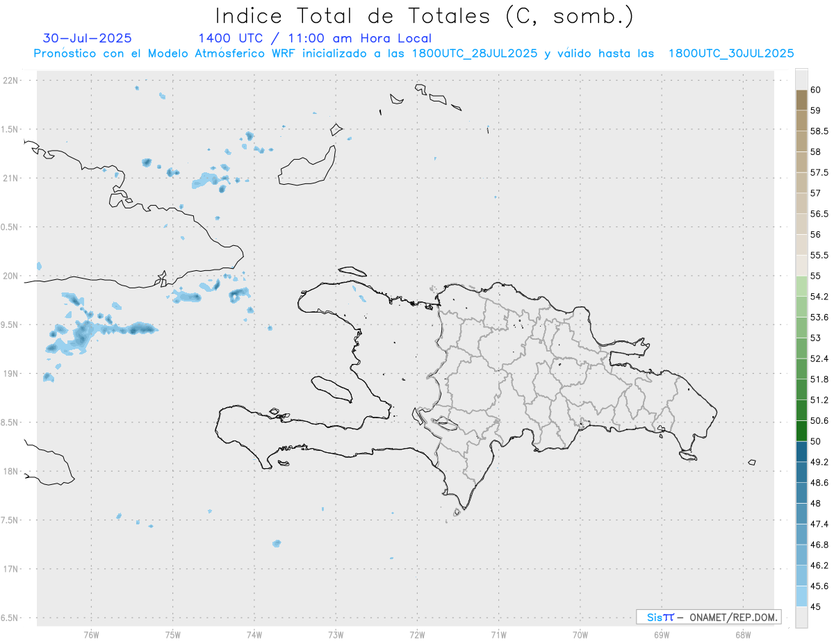Click the '69W' longitude axis label
834x644 pixels.
point(662,634)
